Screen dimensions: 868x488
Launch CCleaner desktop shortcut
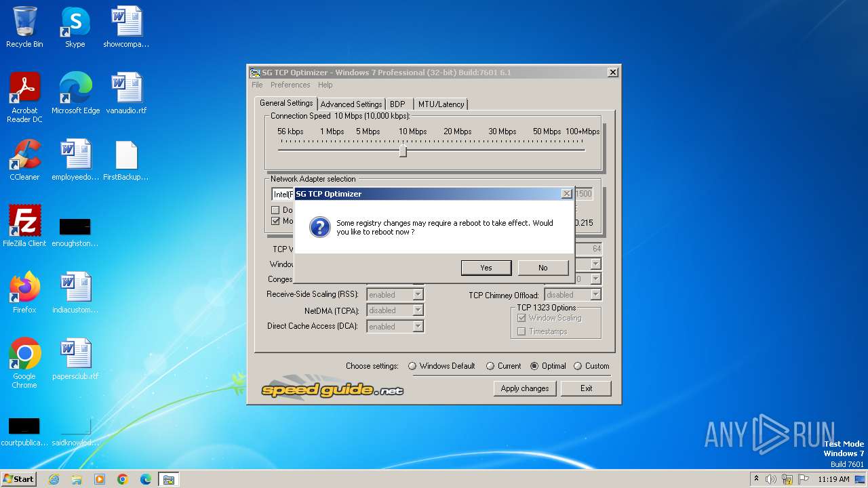(x=24, y=160)
